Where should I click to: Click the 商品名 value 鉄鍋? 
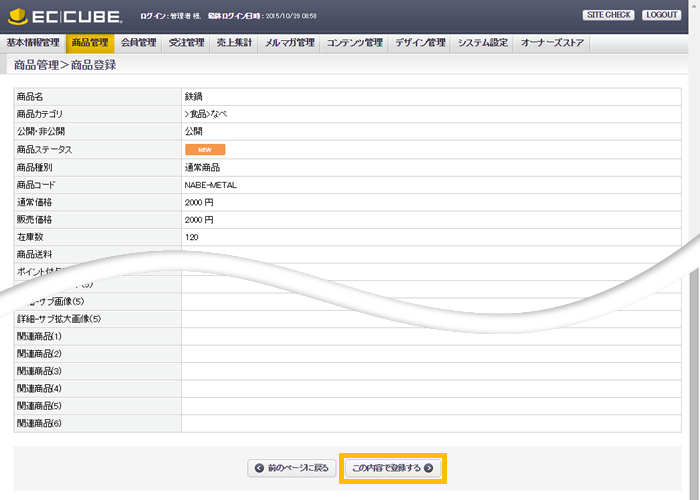coord(194,96)
